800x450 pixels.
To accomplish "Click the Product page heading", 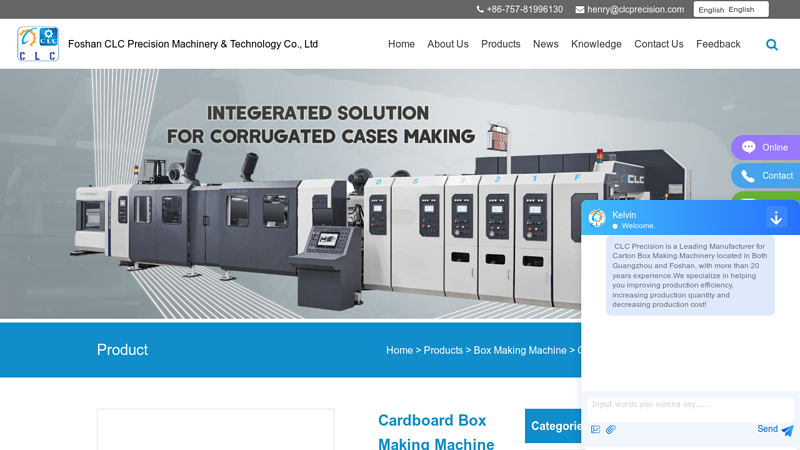I will (122, 350).
